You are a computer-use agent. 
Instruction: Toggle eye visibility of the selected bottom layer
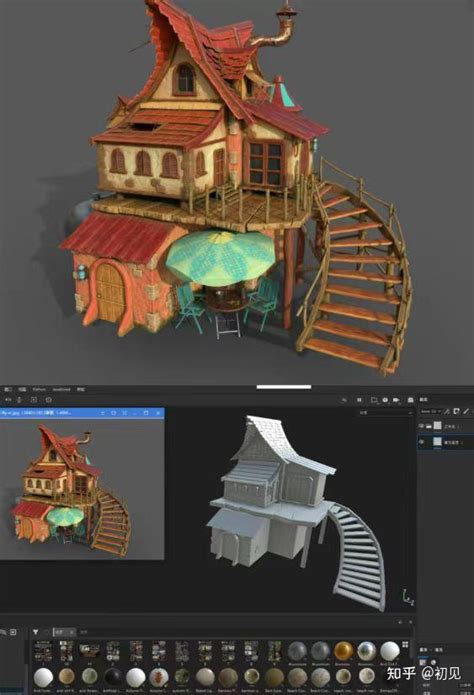pos(421,441)
